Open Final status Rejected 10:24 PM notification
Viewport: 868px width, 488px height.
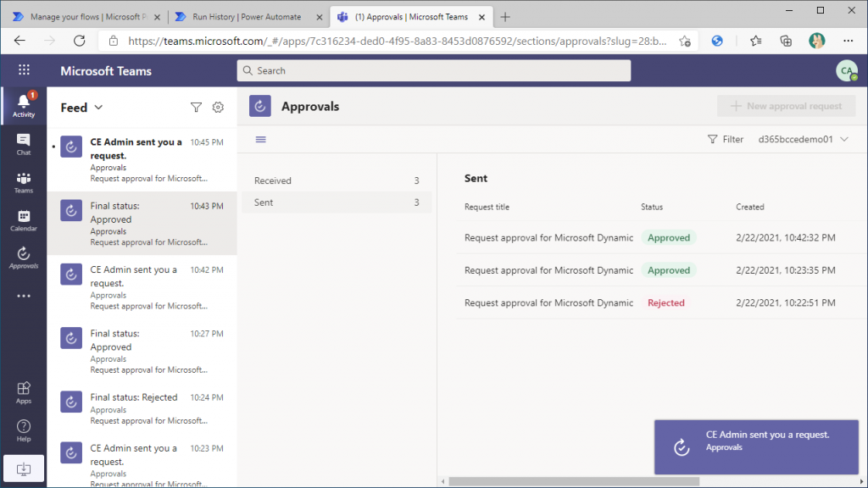click(x=142, y=408)
